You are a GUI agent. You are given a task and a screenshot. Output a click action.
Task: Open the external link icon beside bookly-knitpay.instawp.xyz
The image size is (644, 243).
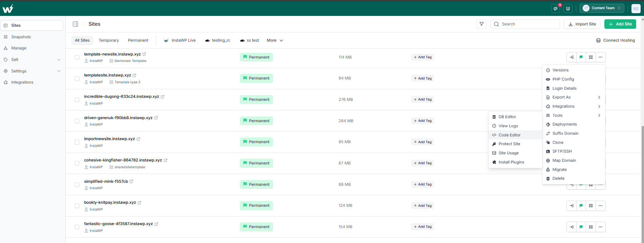[140, 202]
